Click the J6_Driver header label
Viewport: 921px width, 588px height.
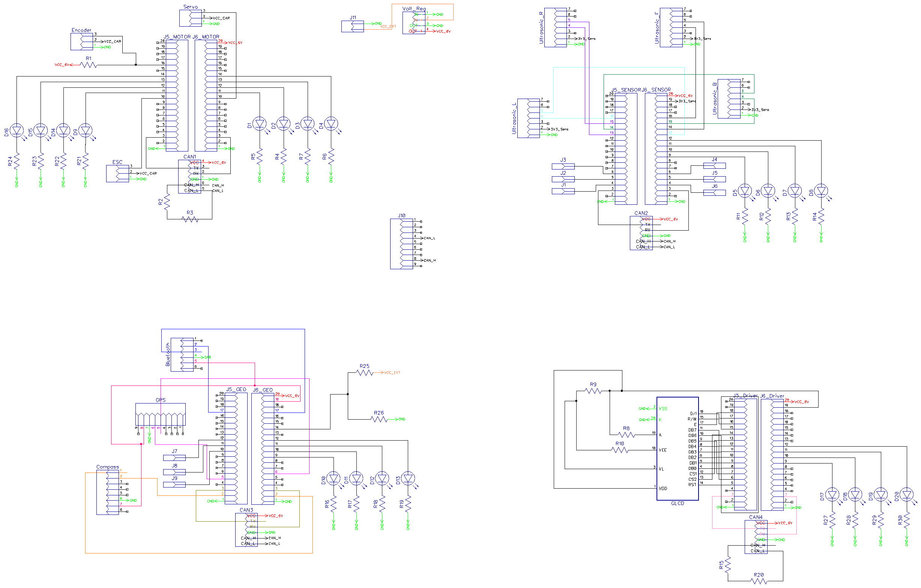(x=772, y=396)
